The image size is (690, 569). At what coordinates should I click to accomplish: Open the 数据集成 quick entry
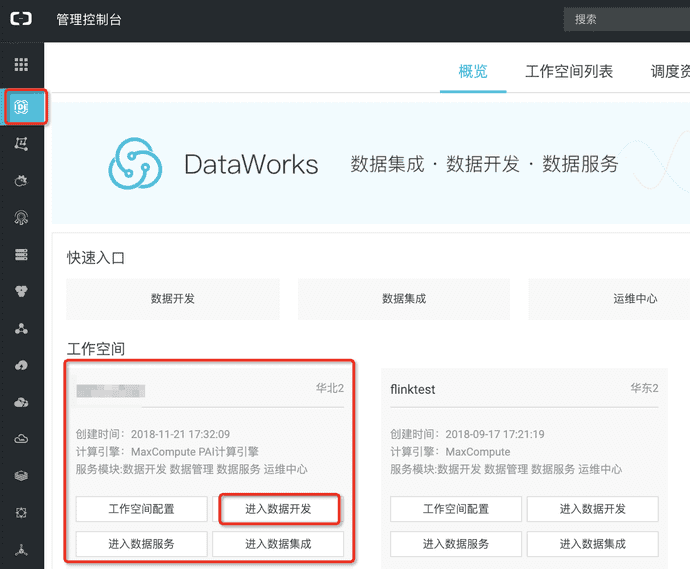404,299
